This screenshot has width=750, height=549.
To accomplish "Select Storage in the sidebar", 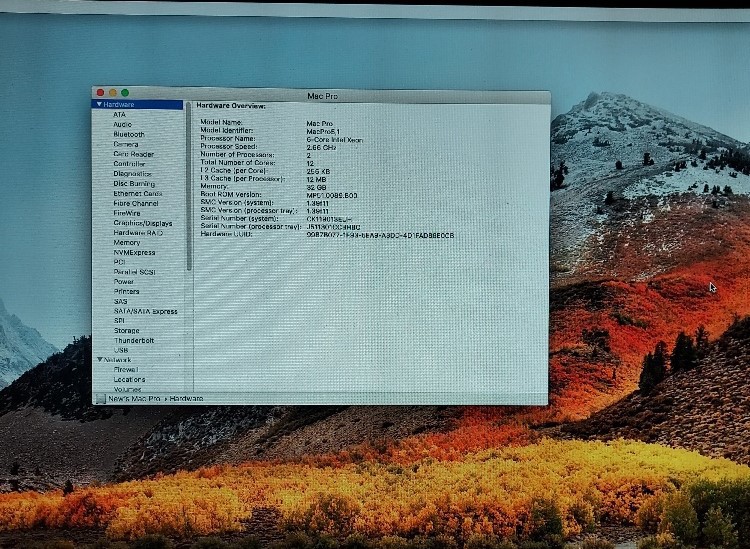I will [127, 330].
